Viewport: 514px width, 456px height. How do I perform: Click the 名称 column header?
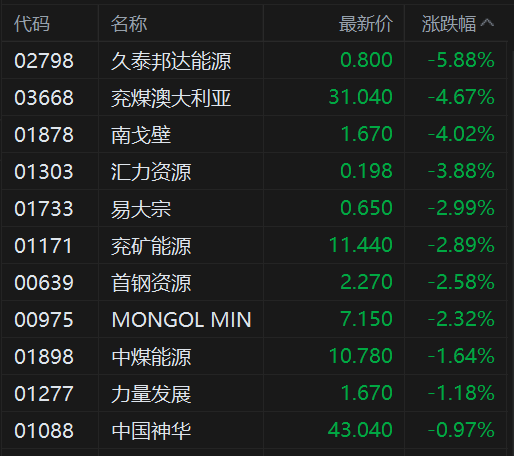[129, 24]
